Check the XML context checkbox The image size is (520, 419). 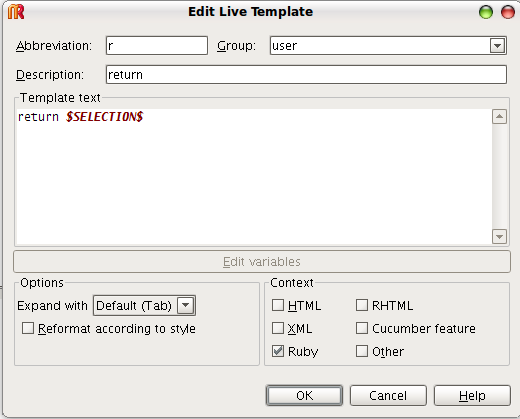coord(278,328)
